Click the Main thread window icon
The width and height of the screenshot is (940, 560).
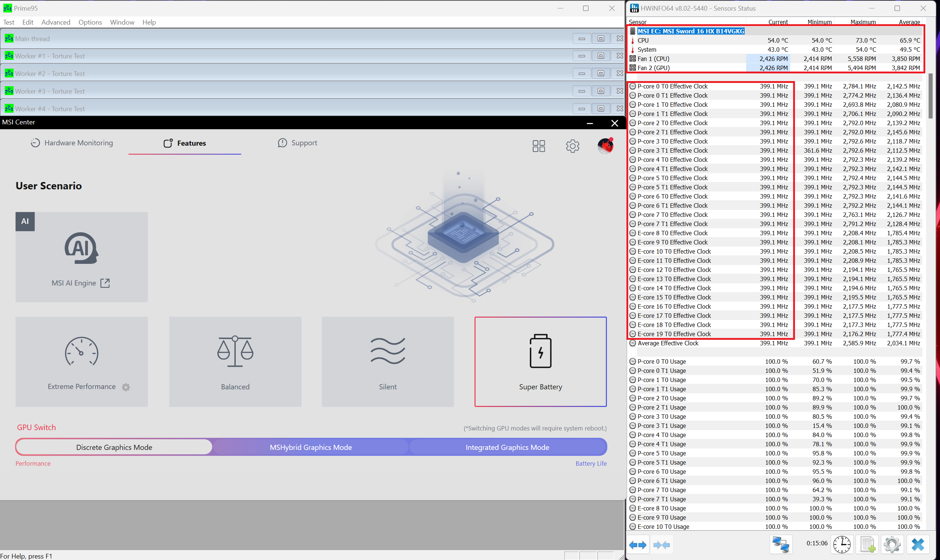(x=9, y=39)
